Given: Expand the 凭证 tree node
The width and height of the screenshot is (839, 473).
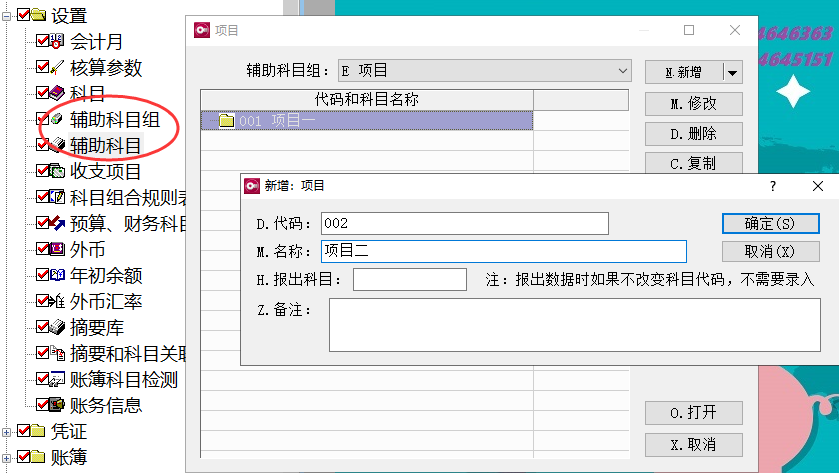Looking at the screenshot, I should point(6,432).
